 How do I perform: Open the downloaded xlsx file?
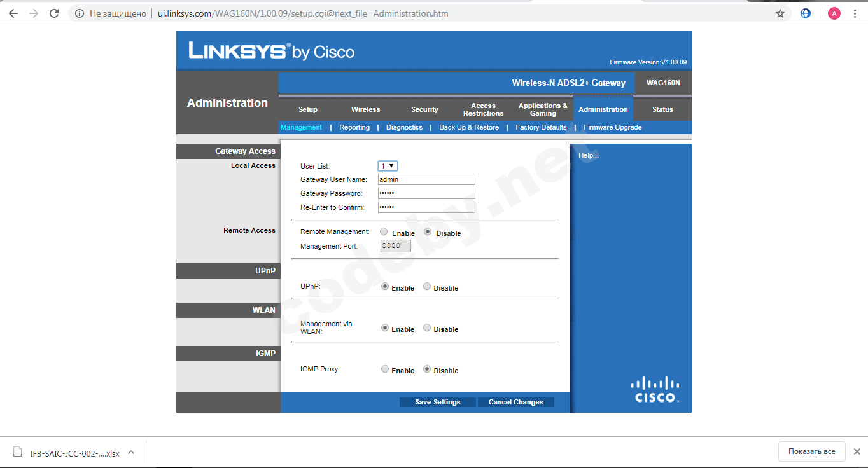point(75,453)
